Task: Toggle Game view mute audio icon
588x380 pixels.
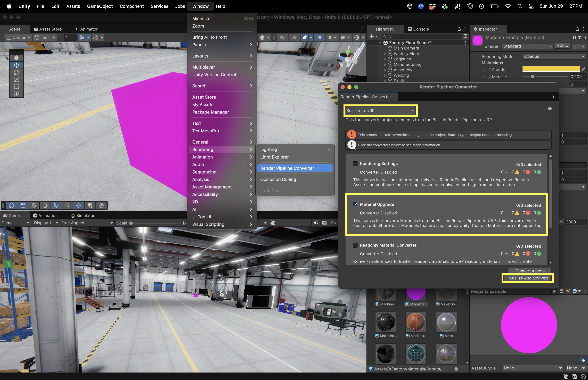Action: (316, 223)
